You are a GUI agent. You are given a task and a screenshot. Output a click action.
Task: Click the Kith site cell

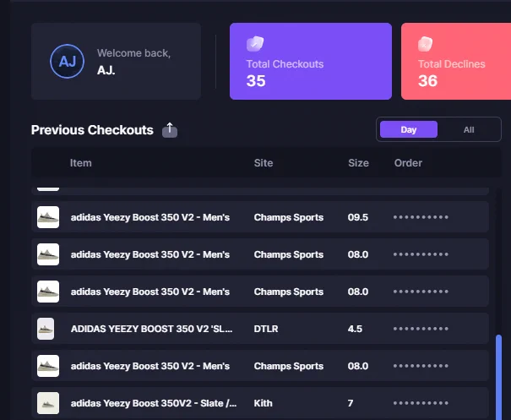[x=263, y=403]
